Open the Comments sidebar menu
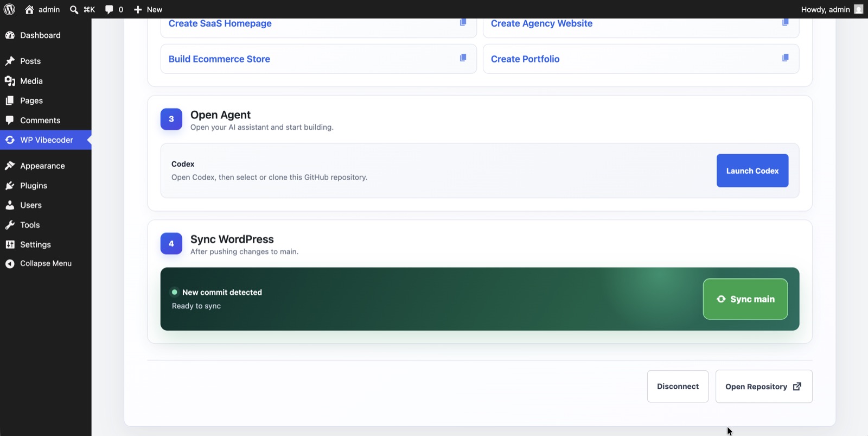 [46, 121]
